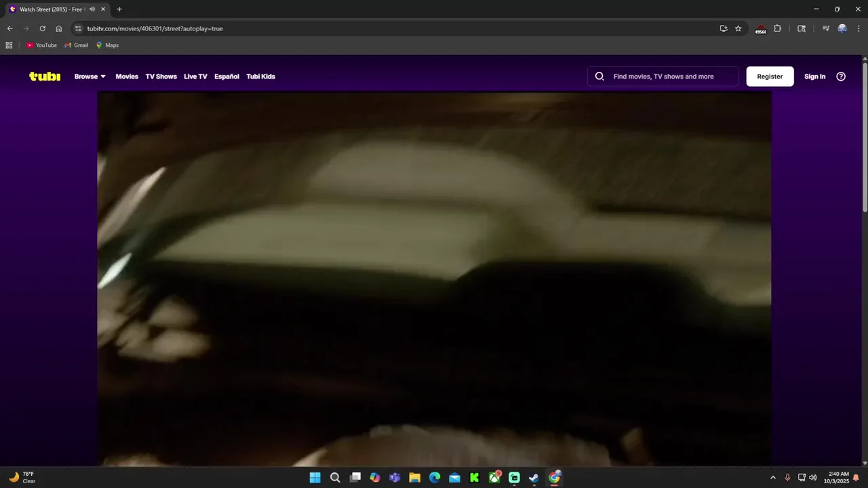Click the microphone tray icon
The image size is (868, 488).
click(787, 478)
